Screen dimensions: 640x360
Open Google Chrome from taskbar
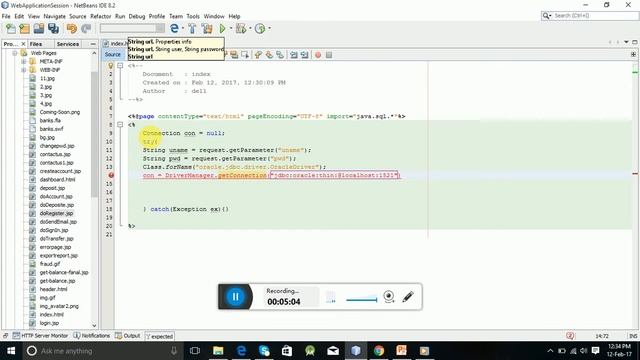coord(379,351)
